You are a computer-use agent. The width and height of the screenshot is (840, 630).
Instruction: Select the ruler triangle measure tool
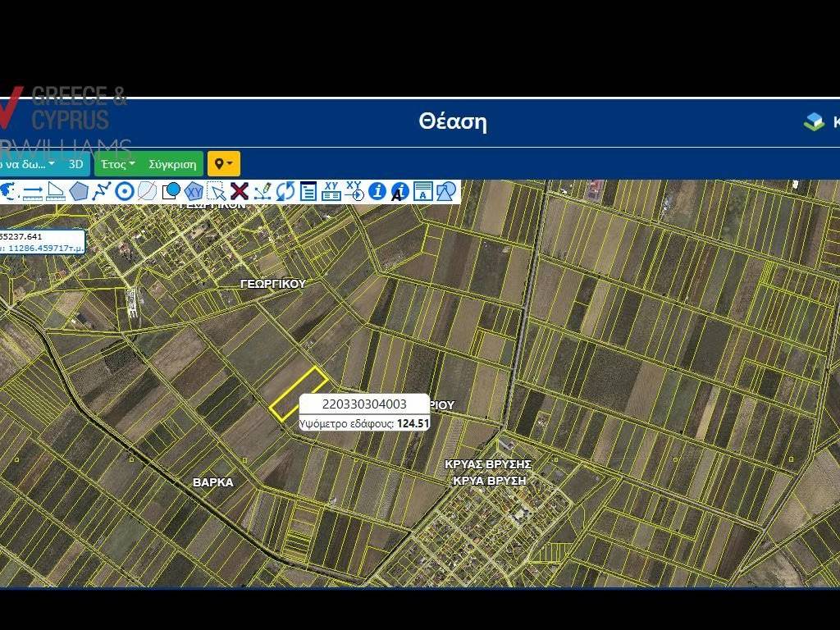tap(56, 192)
